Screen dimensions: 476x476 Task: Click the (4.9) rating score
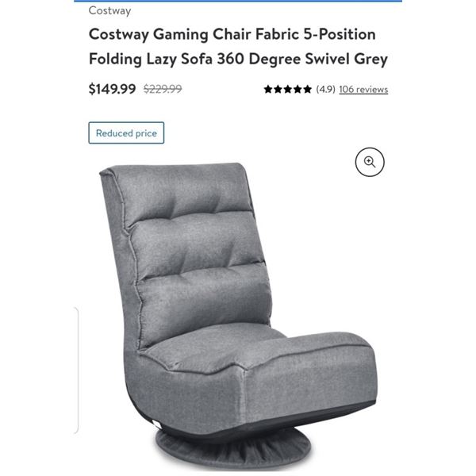click(325, 90)
